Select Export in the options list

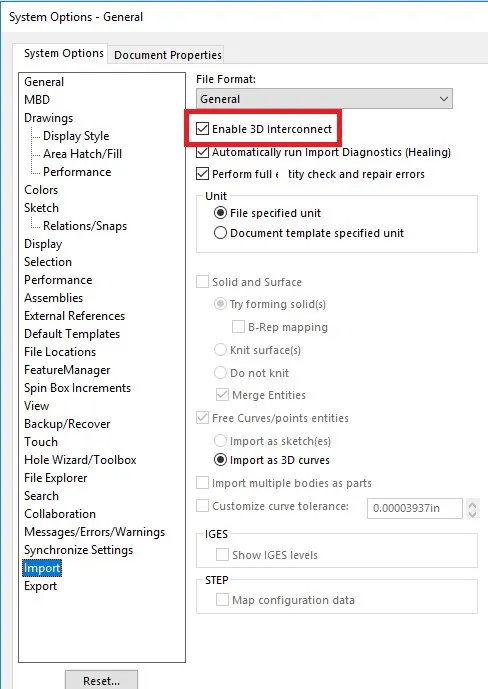click(x=40, y=586)
